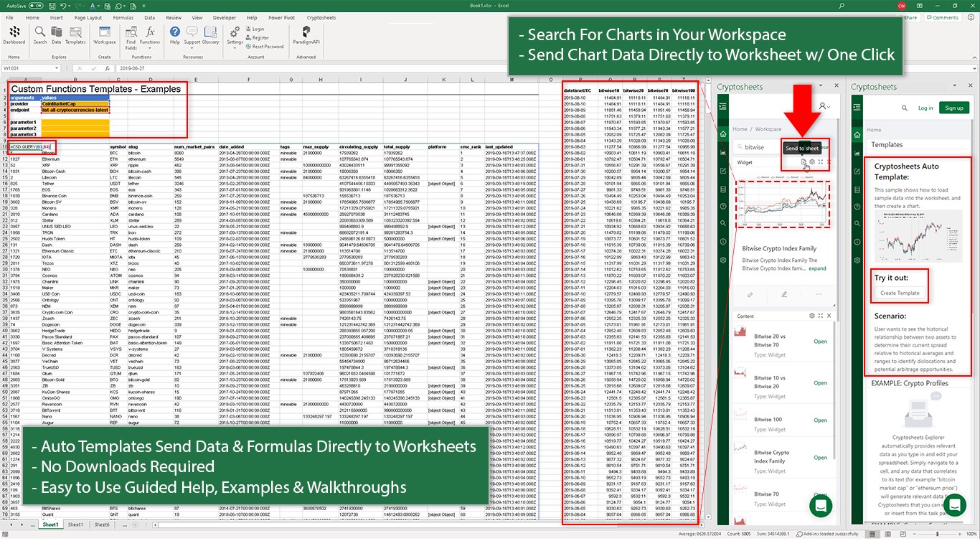Open the File menu
Screen dimensions: 980x551
pyautogui.click(x=10, y=17)
